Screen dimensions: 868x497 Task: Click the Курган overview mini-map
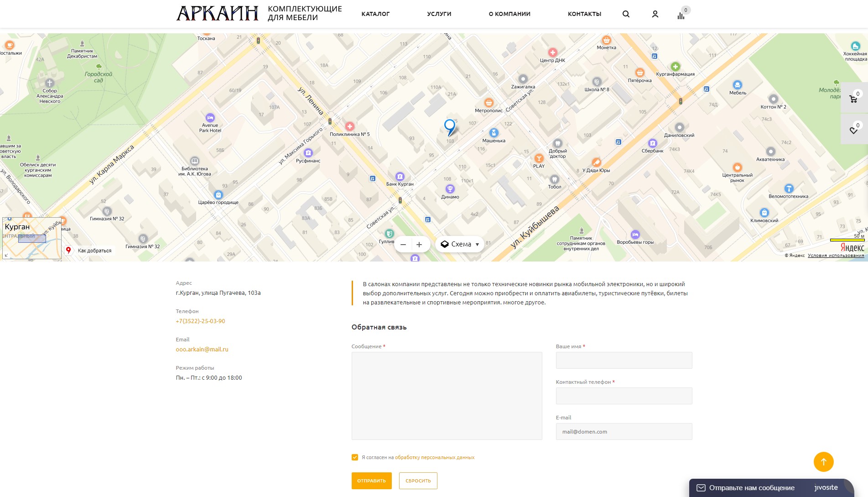pos(32,238)
